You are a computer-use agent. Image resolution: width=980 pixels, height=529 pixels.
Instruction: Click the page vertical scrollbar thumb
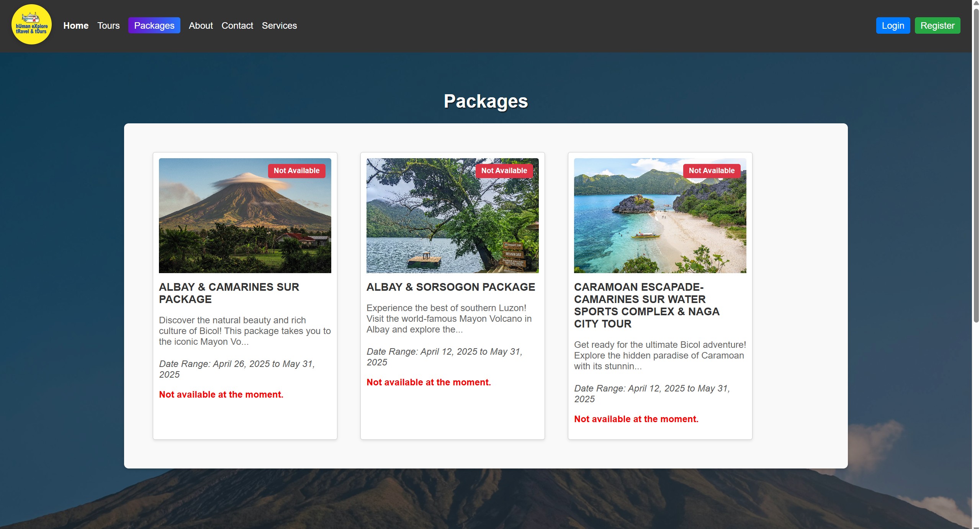976,165
